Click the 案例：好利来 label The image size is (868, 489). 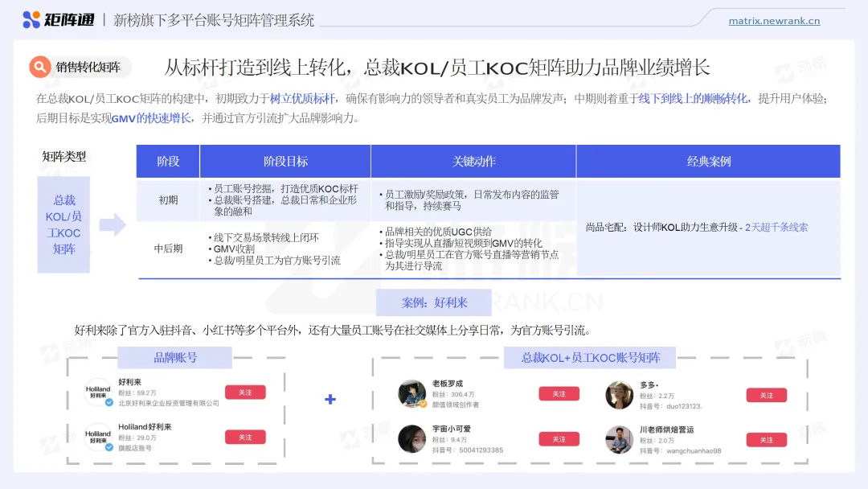434,302
